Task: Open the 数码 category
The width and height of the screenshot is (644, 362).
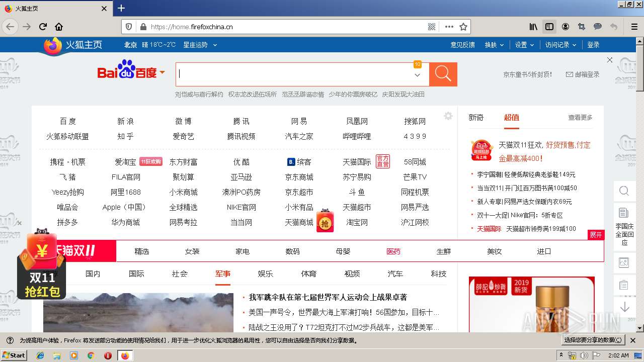Action: point(292,251)
